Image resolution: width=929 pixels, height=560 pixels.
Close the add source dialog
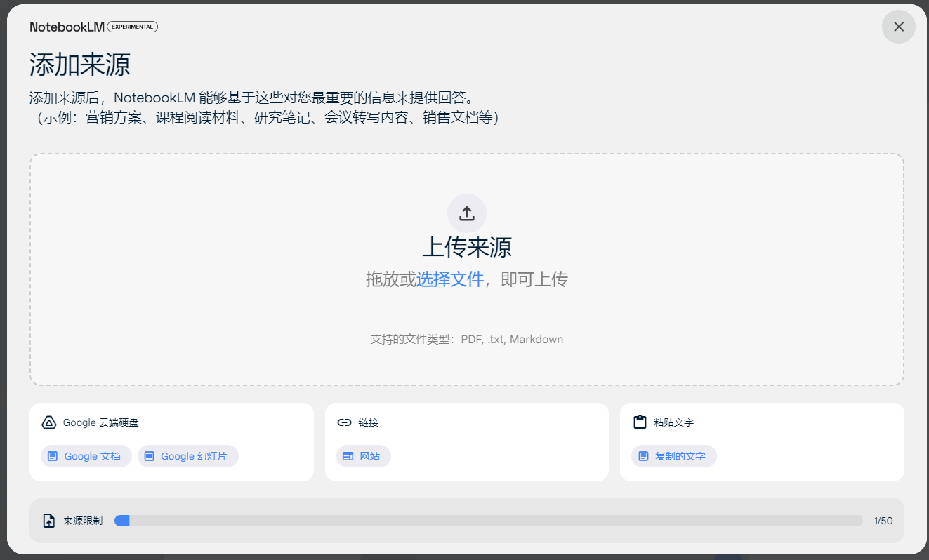899,27
